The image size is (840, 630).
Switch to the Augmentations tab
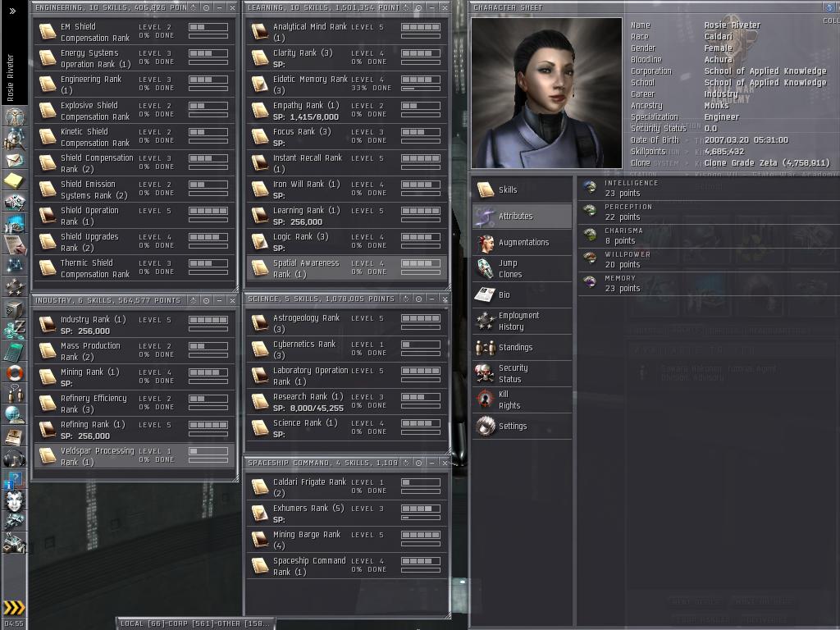[x=522, y=242]
